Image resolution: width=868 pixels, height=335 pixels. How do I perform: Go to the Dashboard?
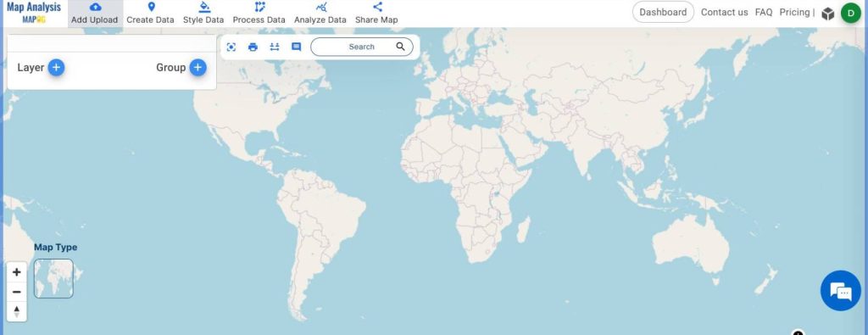[663, 12]
